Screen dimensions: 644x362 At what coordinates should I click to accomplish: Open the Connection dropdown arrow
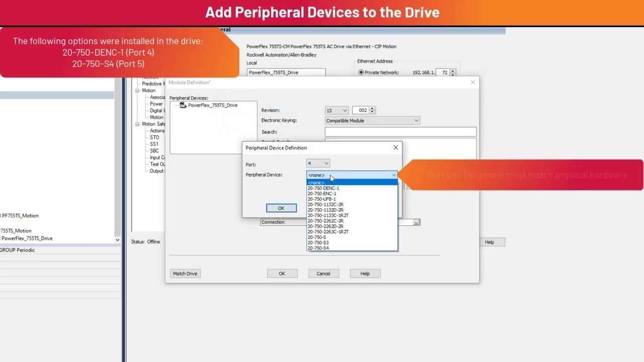pyautogui.click(x=416, y=222)
